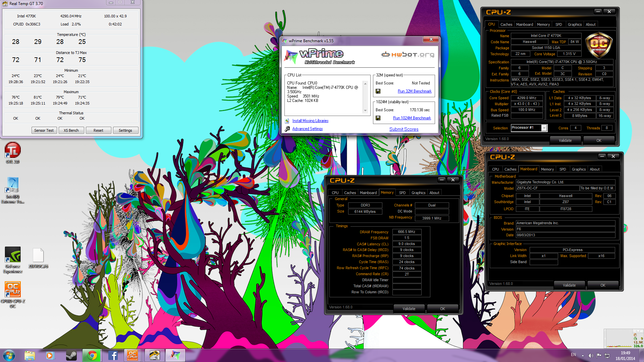Open the volume control in system tray
The width and height of the screenshot is (644, 362).
(x=591, y=356)
